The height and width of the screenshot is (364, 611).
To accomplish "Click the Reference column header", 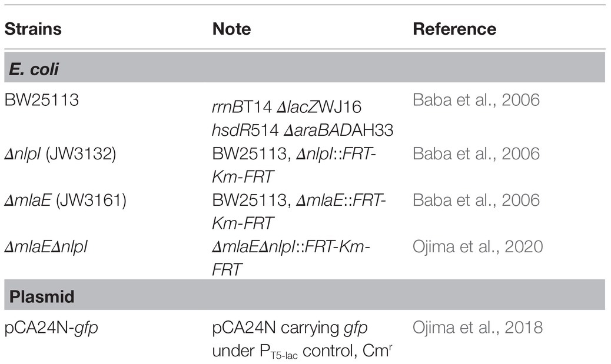I will tap(454, 29).
